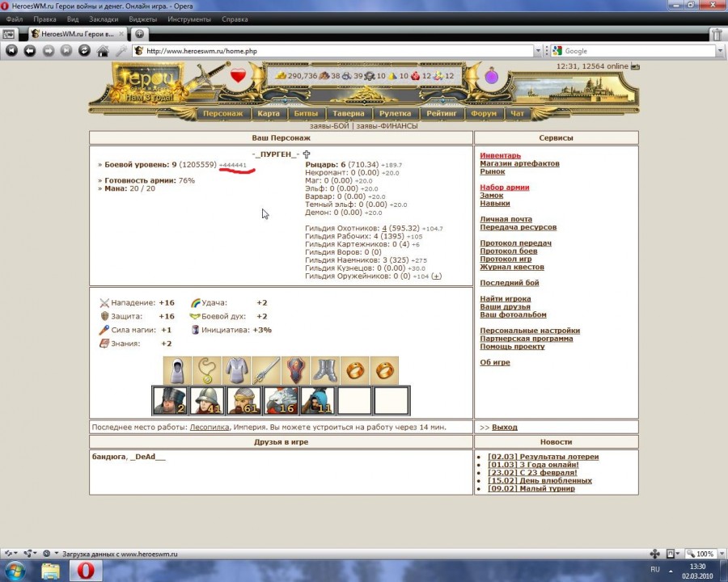Open closed tabs trash icon
The image size is (728, 582).
coord(717,34)
